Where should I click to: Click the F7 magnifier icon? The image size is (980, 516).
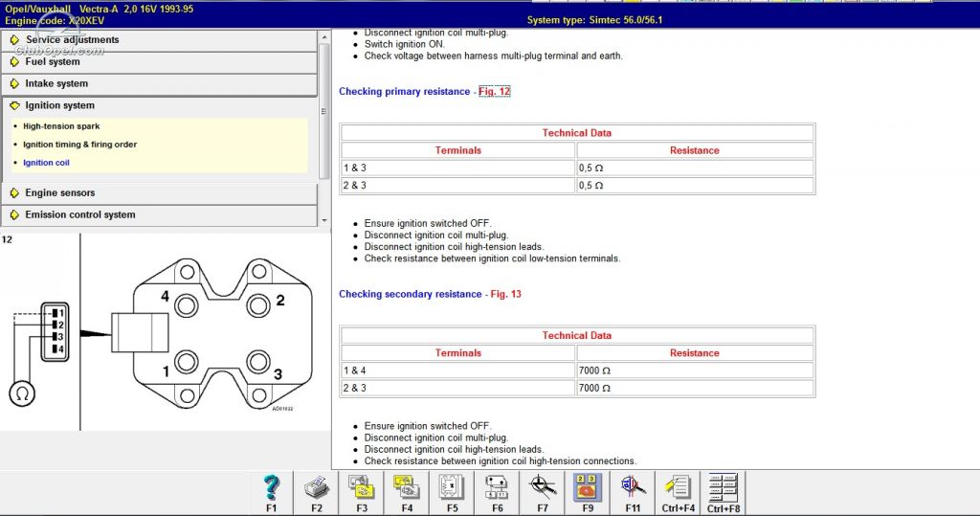(543, 492)
